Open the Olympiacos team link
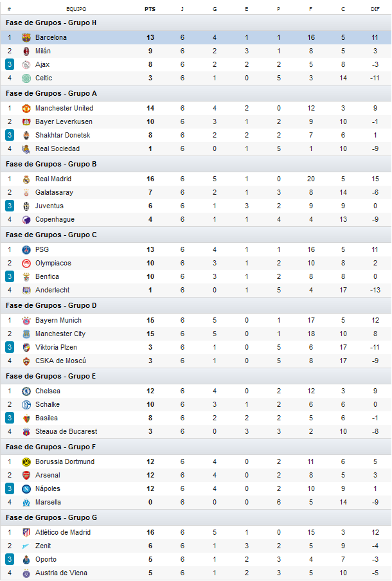 click(53, 264)
